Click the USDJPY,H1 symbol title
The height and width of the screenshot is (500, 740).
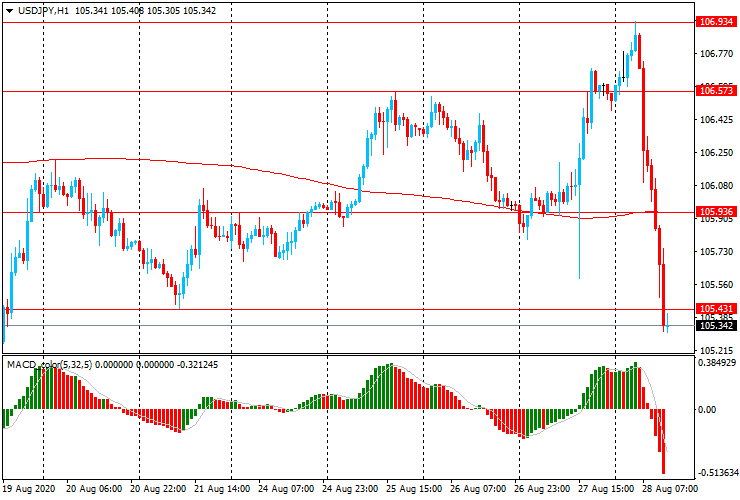(x=44, y=9)
